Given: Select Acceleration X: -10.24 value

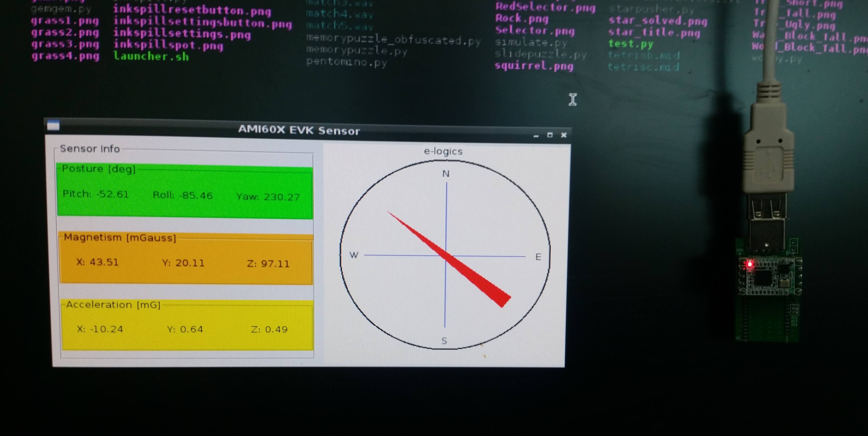Looking at the screenshot, I should (100, 329).
